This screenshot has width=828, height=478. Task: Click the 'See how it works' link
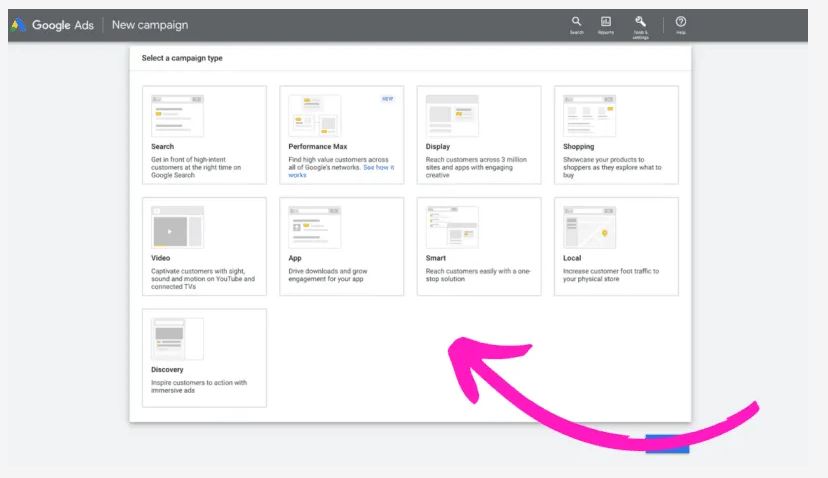point(378,168)
